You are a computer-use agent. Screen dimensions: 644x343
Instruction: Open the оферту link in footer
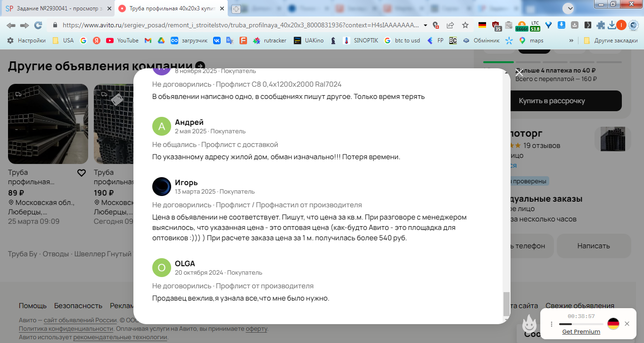tap(256, 328)
